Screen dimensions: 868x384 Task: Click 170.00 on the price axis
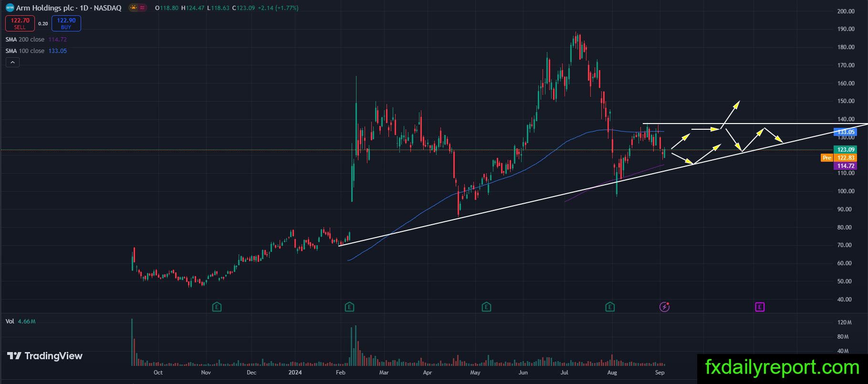point(846,65)
